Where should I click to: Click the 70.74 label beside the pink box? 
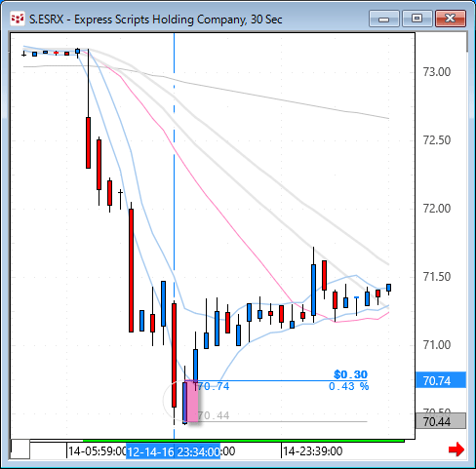pyautogui.click(x=214, y=386)
